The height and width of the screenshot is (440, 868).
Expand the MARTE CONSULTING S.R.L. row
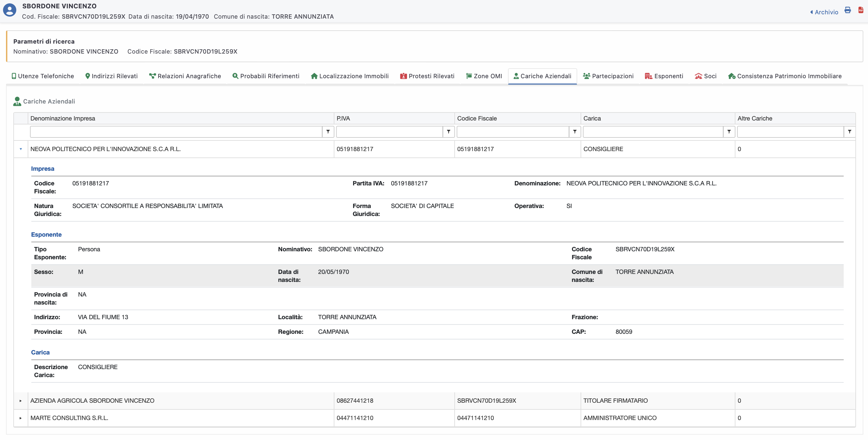pos(21,418)
